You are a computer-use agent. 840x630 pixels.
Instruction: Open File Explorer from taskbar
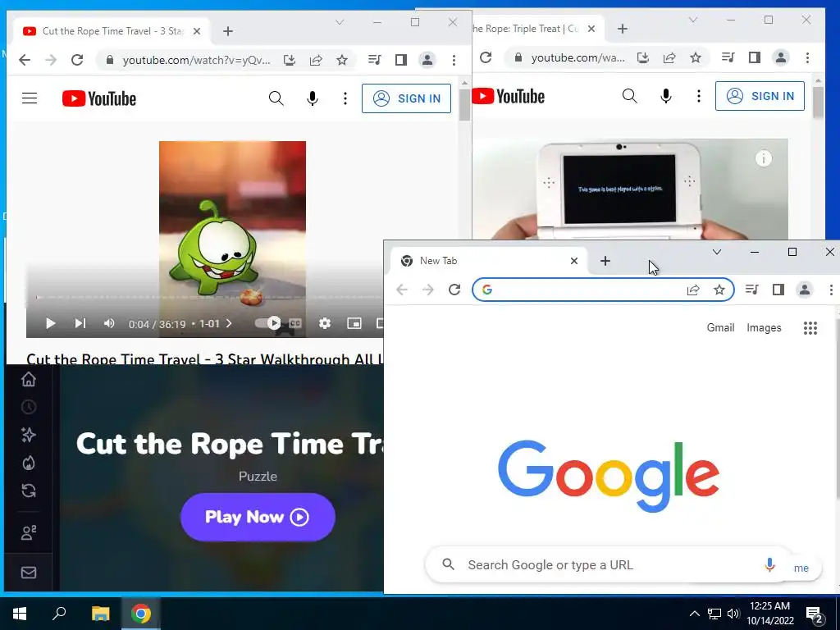click(100, 614)
